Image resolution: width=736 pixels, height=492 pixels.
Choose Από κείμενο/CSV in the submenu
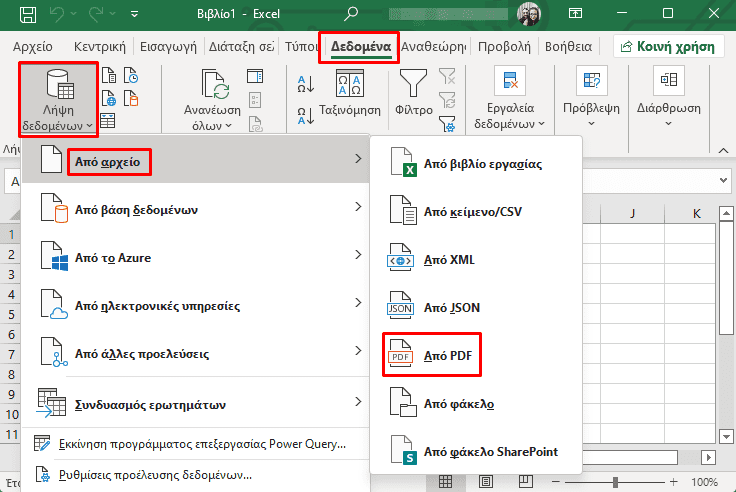(x=476, y=212)
